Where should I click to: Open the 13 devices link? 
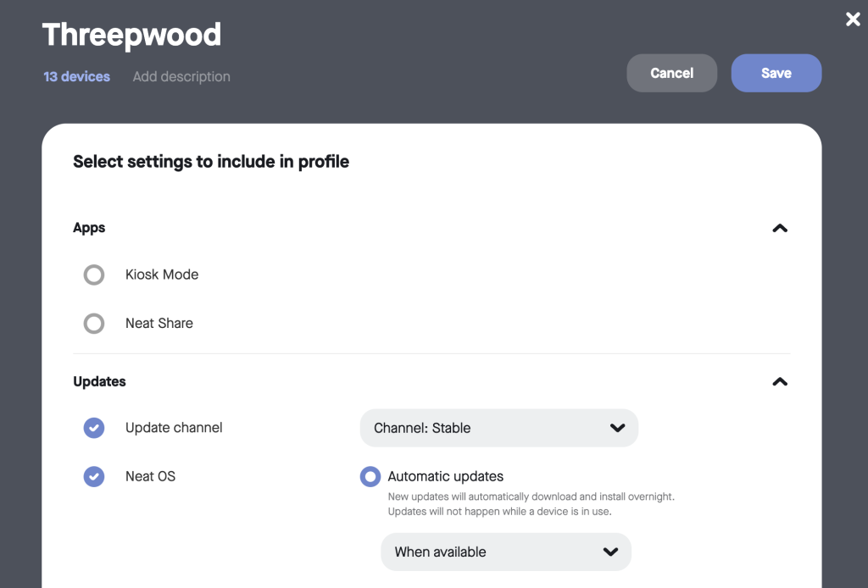76,76
